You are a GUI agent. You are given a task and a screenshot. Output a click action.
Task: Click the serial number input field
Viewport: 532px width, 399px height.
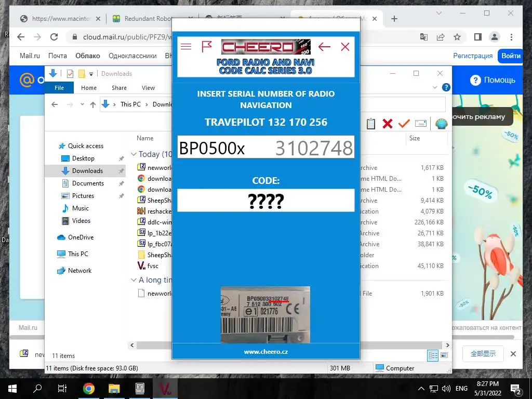265,147
